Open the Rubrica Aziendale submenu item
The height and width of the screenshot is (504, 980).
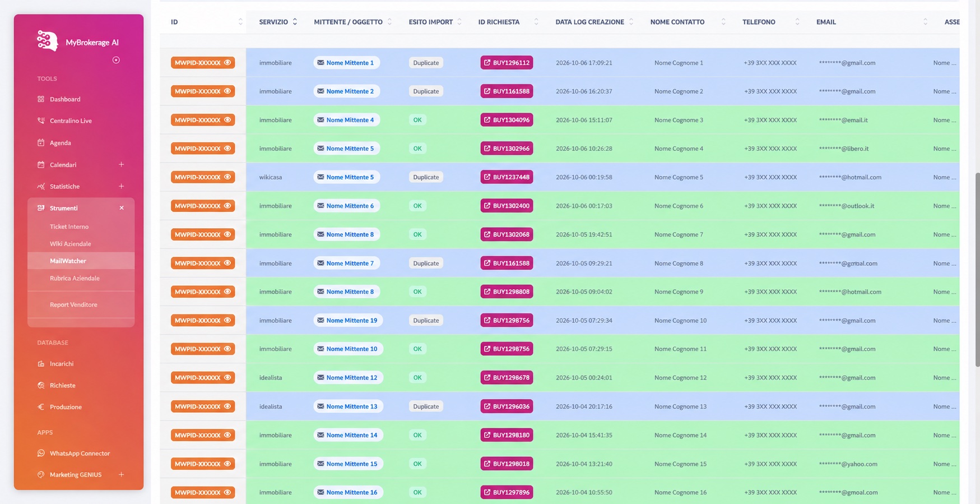(x=75, y=278)
